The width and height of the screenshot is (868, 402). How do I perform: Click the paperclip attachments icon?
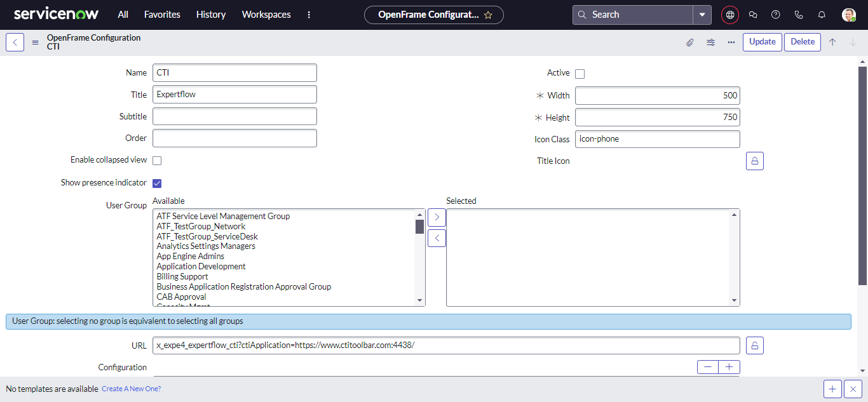click(689, 42)
